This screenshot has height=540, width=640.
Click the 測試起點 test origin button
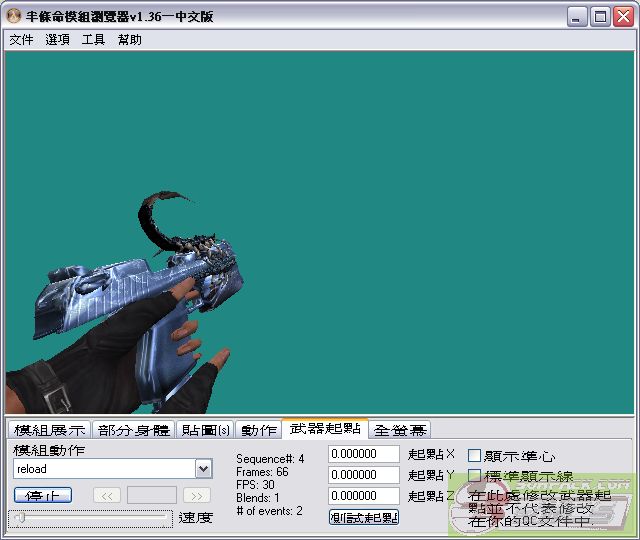364,517
